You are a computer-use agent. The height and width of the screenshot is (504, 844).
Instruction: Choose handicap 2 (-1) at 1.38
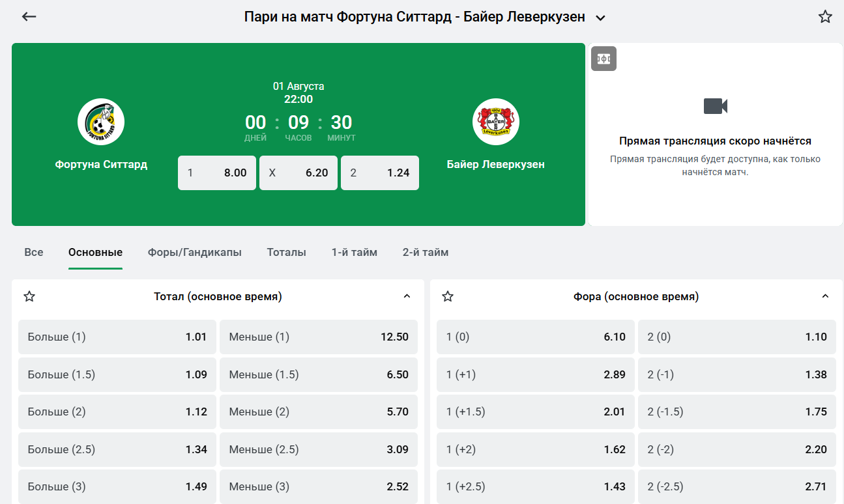pos(737,374)
